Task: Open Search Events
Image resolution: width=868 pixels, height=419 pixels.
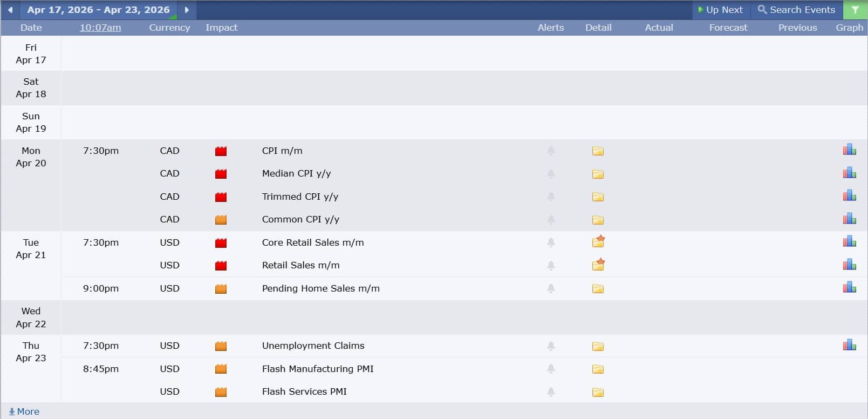Action: [796, 10]
